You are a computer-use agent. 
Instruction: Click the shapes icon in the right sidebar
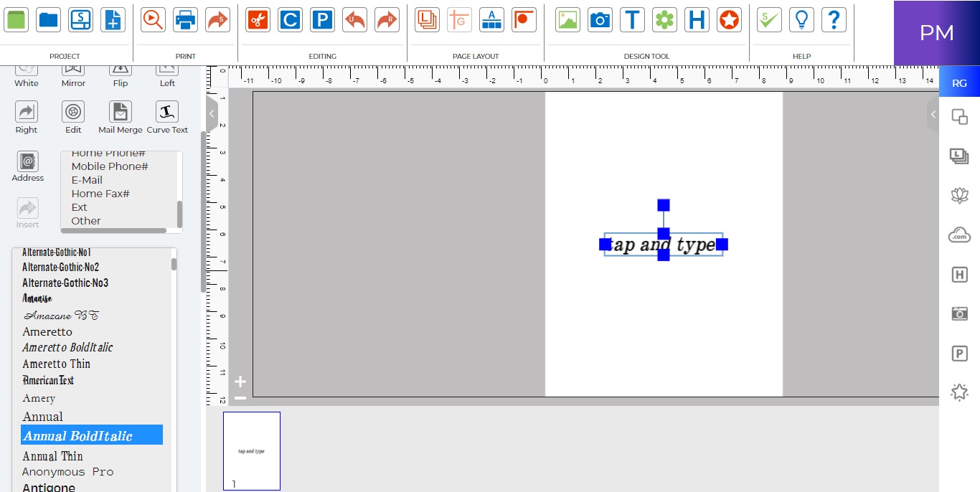pyautogui.click(x=959, y=116)
